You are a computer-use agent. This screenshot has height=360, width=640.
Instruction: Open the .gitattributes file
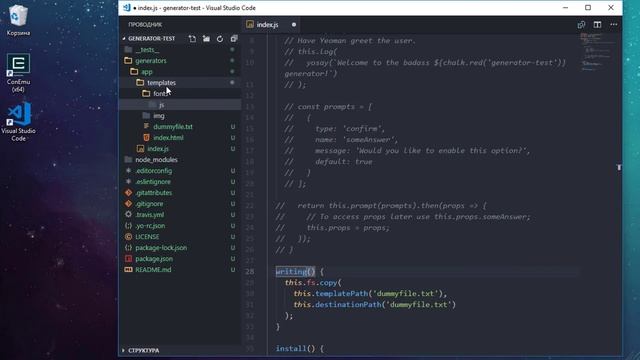pyautogui.click(x=153, y=193)
